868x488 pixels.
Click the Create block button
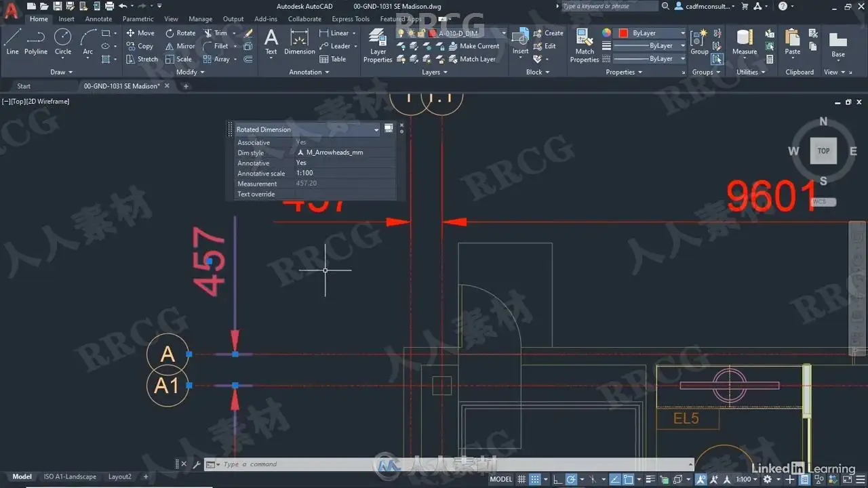tap(549, 33)
